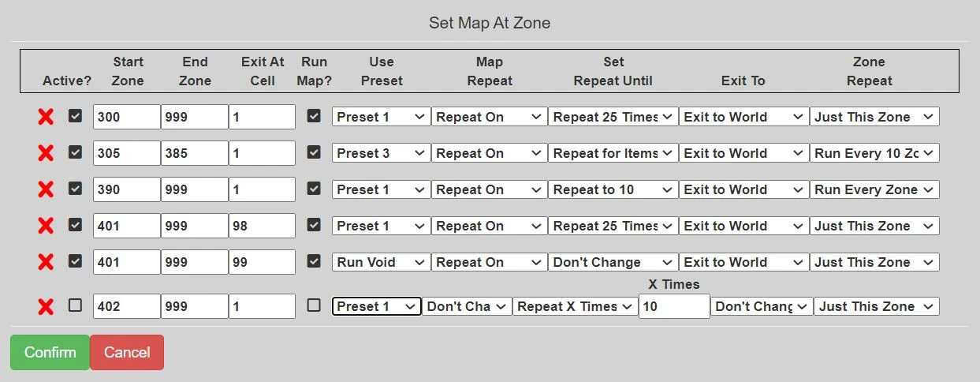The height and width of the screenshot is (382, 980).
Task: Delete the row with start zone 390
Action: click(47, 189)
